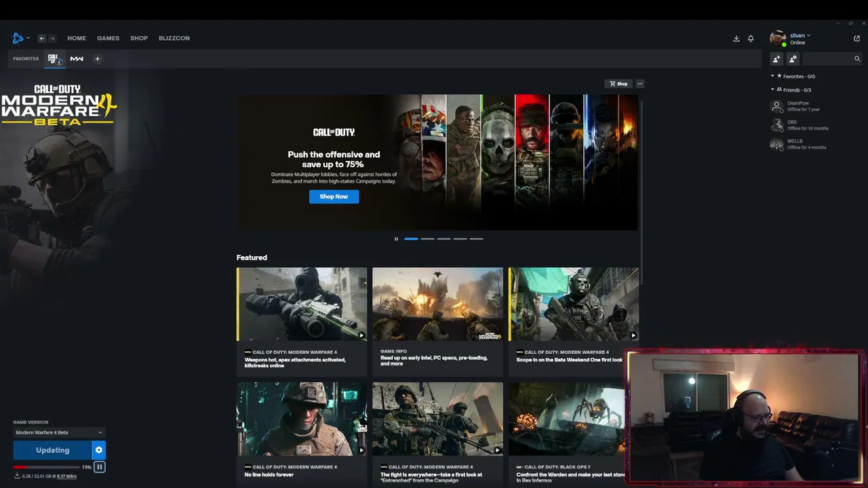The image size is (868, 488).
Task: Open the 'The fight is everywhere' thumbnail
Action: [437, 419]
